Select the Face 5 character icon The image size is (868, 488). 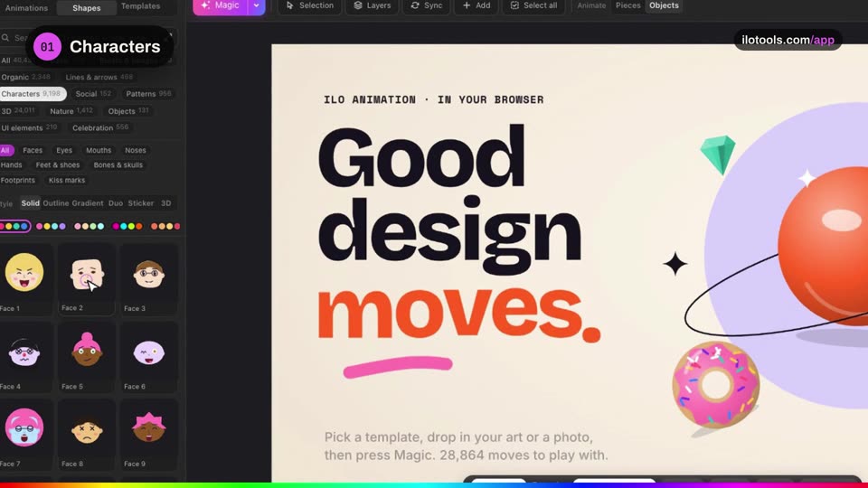click(87, 350)
